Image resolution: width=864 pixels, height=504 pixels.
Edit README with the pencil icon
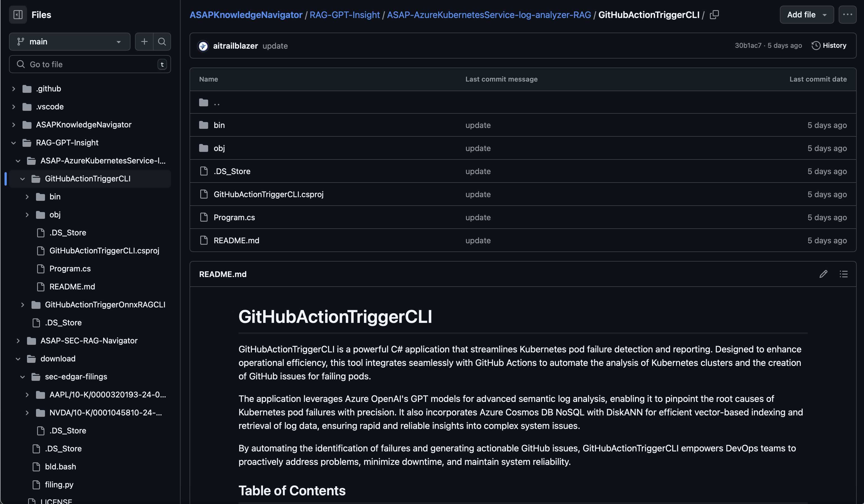point(823,274)
